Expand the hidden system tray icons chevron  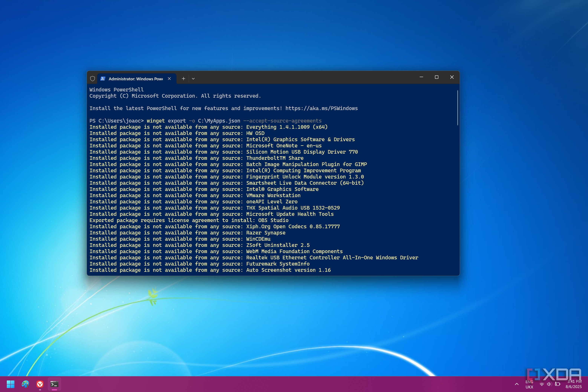point(517,384)
